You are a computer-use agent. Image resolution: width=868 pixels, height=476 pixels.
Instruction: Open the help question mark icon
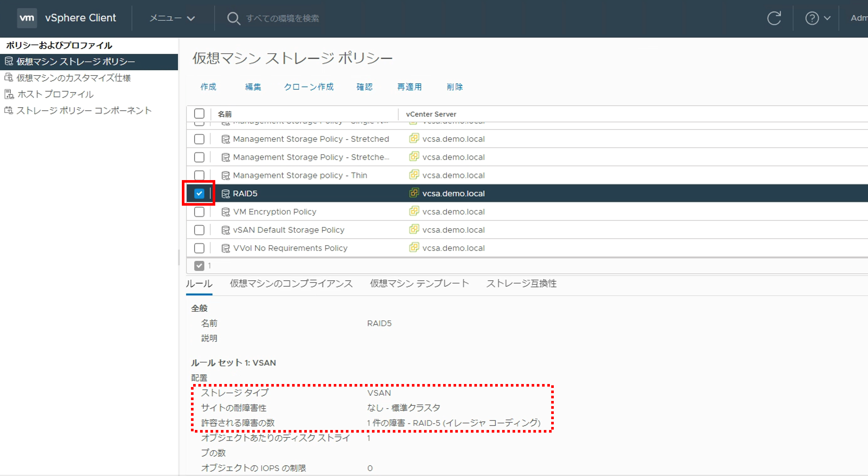812,18
